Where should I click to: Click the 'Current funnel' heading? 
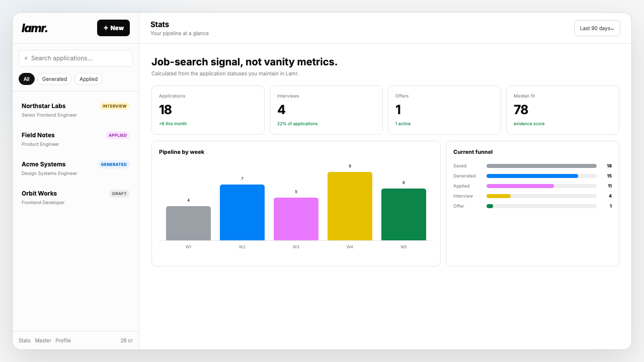point(473,152)
